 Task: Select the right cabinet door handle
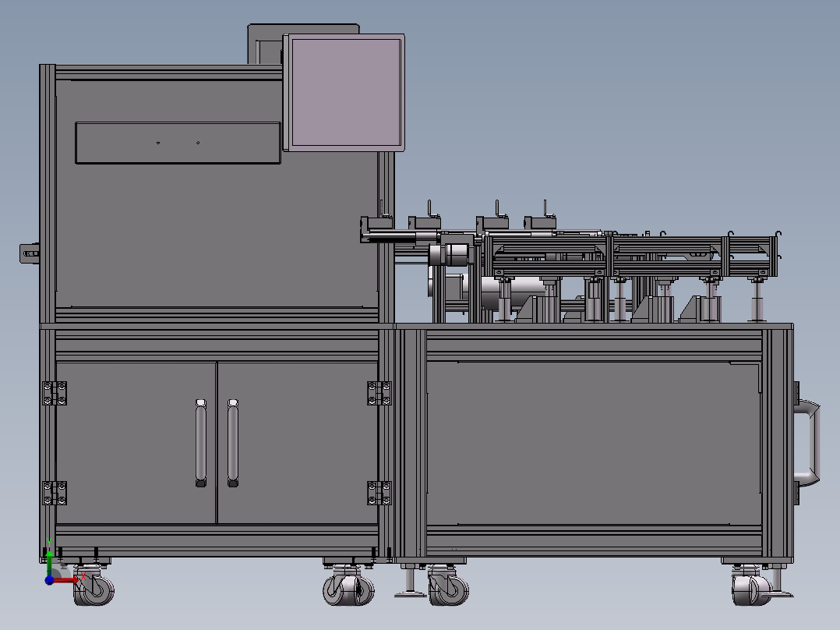click(233, 443)
